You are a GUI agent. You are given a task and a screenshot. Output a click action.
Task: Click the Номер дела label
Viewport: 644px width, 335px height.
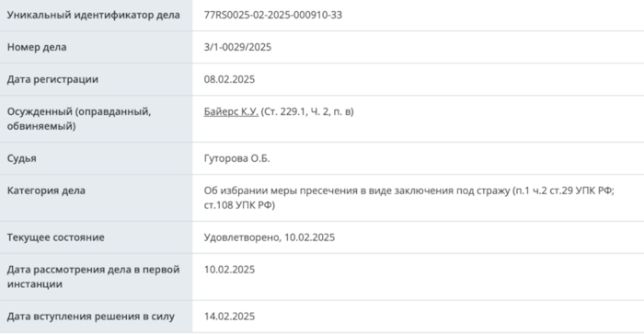tap(37, 47)
